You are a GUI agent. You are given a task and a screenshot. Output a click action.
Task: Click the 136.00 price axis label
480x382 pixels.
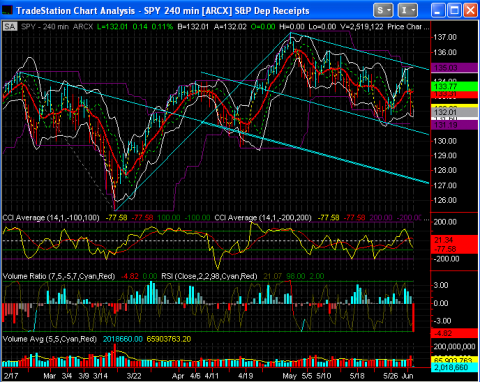445,52
